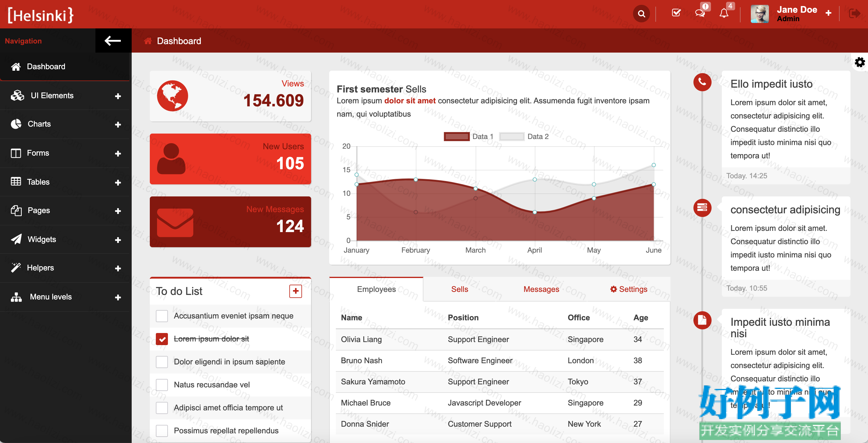Collapse the sidebar with back arrow
The image size is (868, 443).
coord(113,41)
